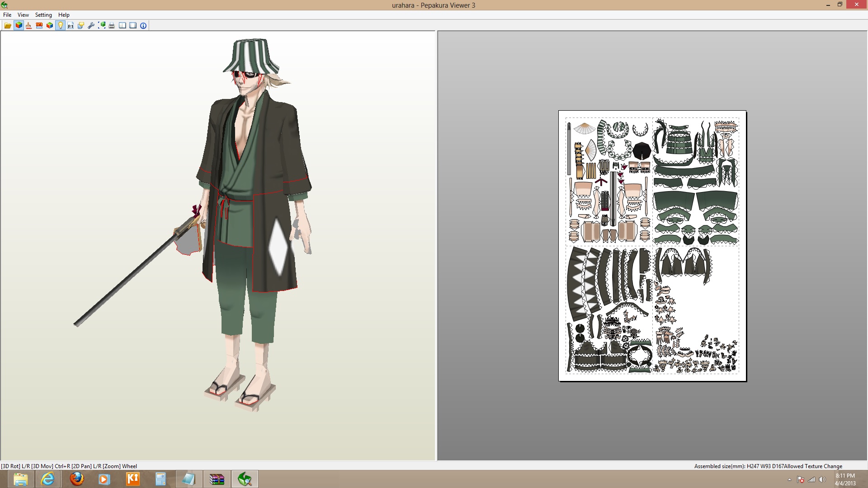Show page numbers with the P.1 icon

tap(70, 25)
